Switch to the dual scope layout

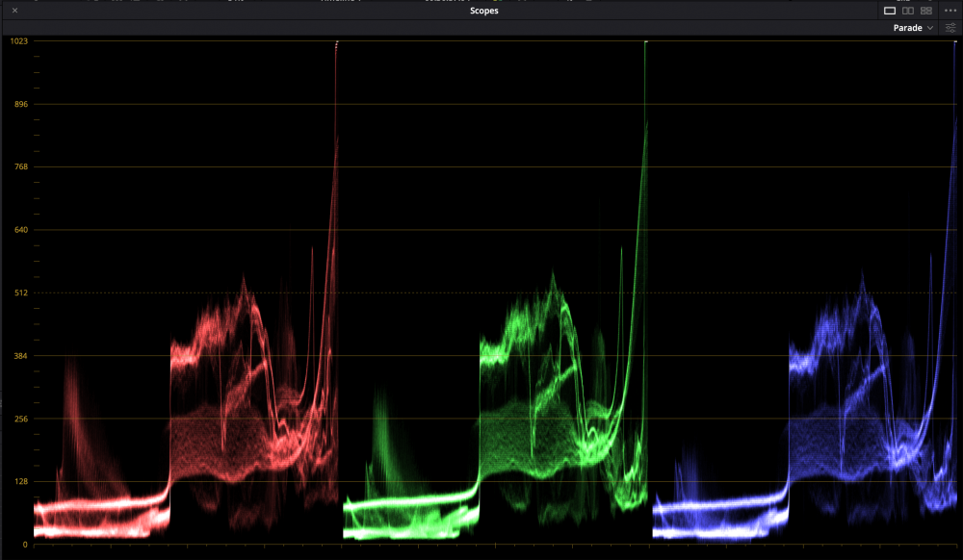pyautogui.click(x=907, y=11)
